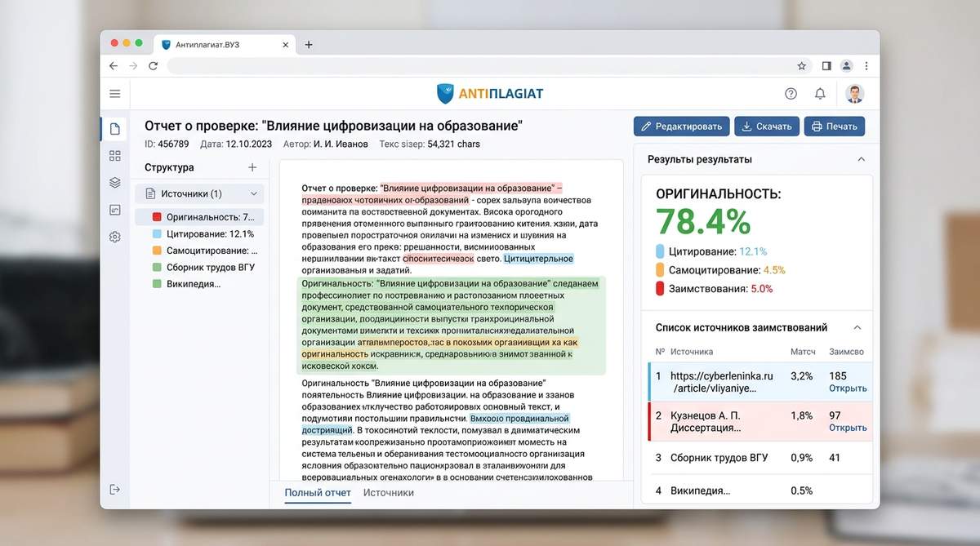The height and width of the screenshot is (546, 980).
Task: Click the orange Самоцитирование color swatch in results
Action: (660, 270)
